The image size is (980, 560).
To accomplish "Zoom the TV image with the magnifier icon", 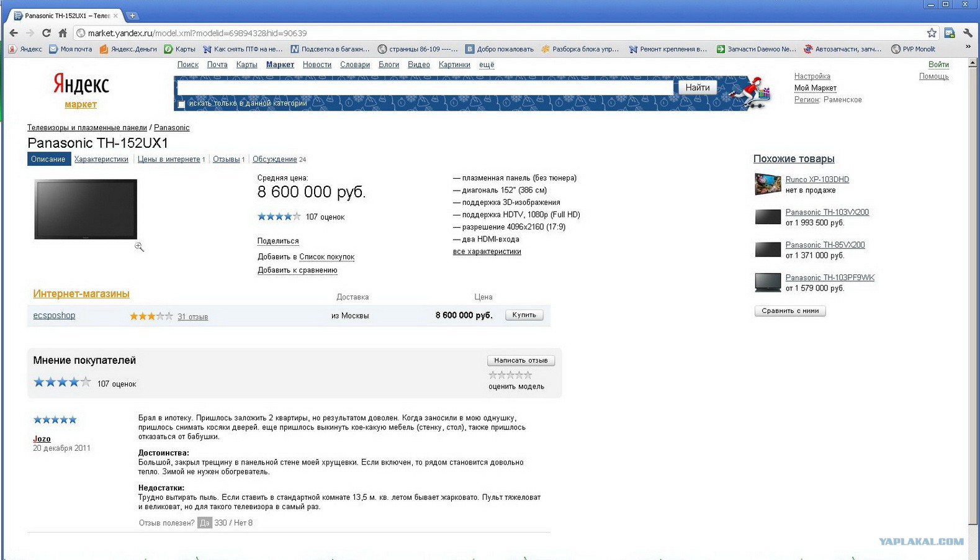I will click(139, 247).
